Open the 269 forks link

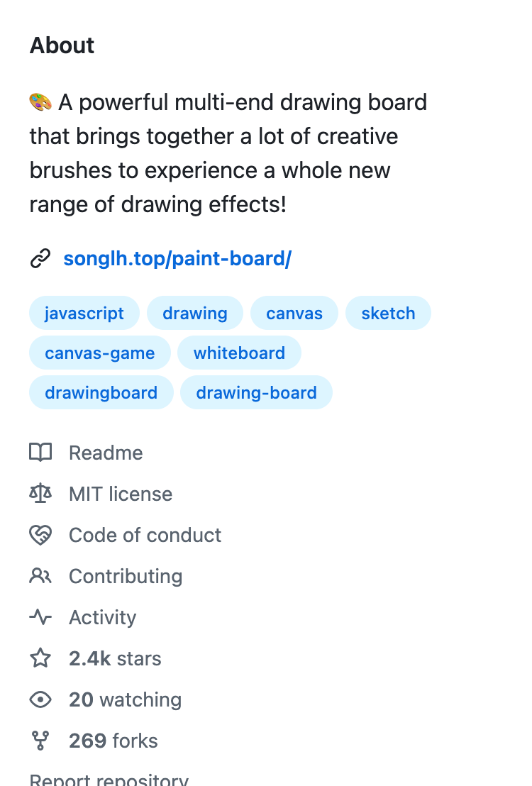coord(113,741)
